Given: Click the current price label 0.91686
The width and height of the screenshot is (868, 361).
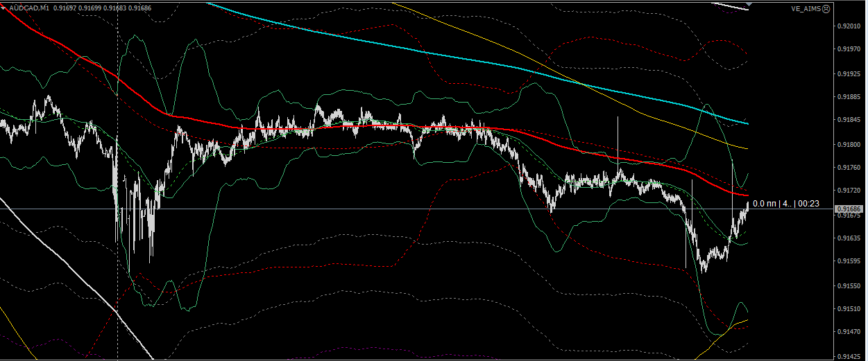Looking at the screenshot, I should click(x=849, y=209).
